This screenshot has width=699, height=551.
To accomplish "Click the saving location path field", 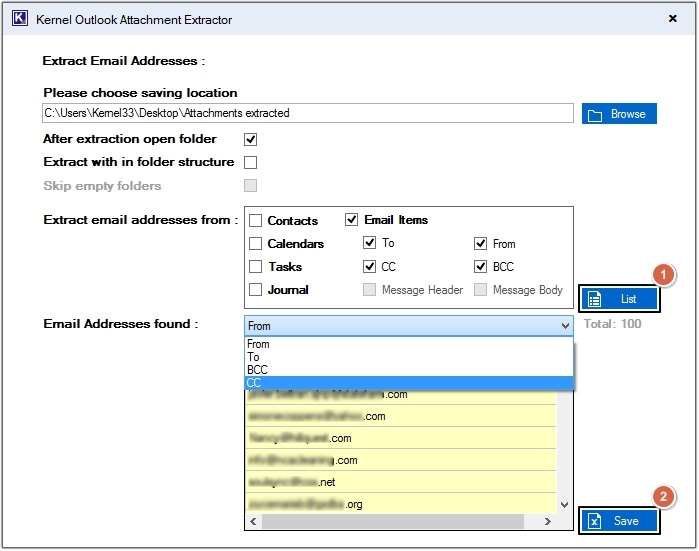I will [x=307, y=113].
